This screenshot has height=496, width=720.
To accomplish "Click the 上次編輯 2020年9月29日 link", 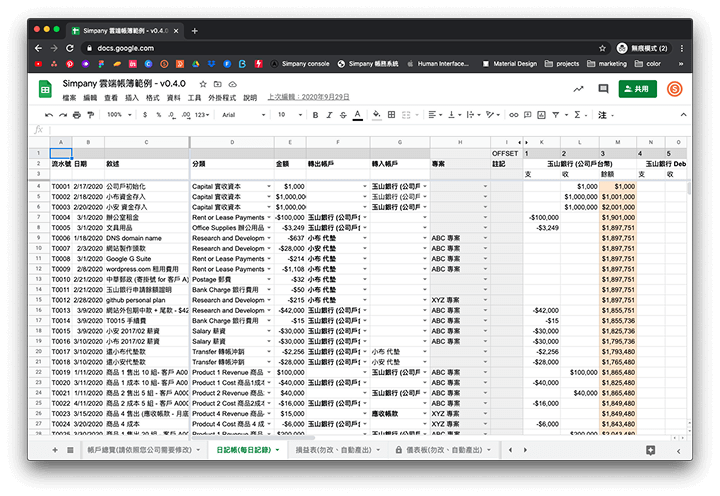I will [x=309, y=97].
